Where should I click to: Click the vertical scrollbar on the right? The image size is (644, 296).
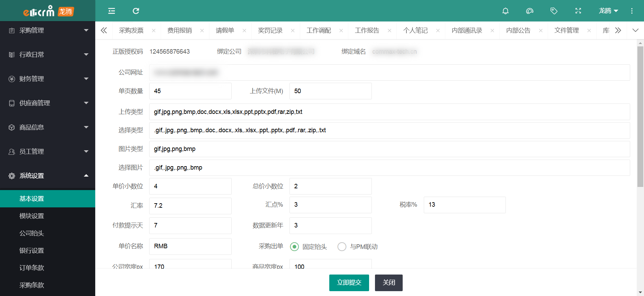pyautogui.click(x=640, y=118)
